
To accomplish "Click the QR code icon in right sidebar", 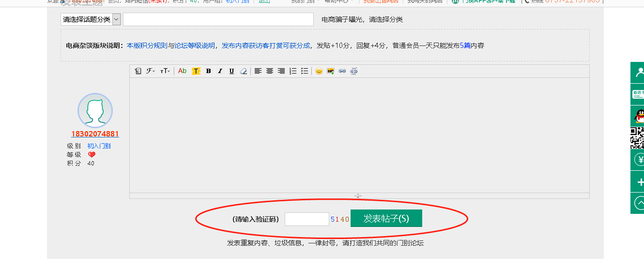I will (x=638, y=138).
